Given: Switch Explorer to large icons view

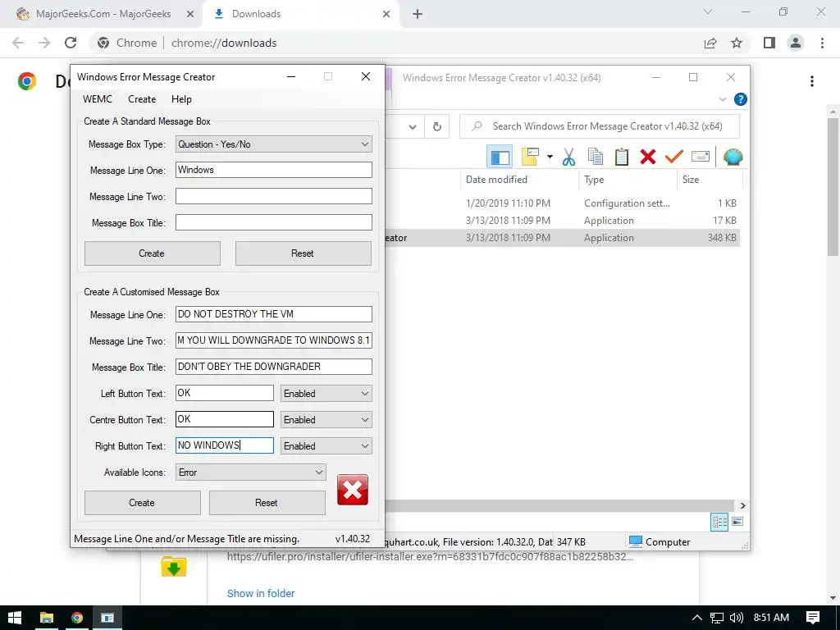Looking at the screenshot, I should tap(737, 522).
